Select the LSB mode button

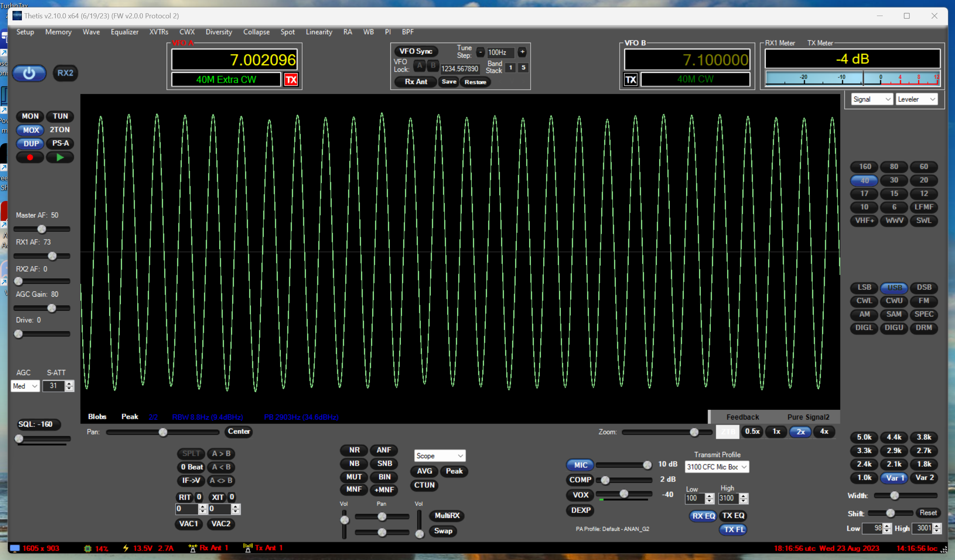click(864, 288)
